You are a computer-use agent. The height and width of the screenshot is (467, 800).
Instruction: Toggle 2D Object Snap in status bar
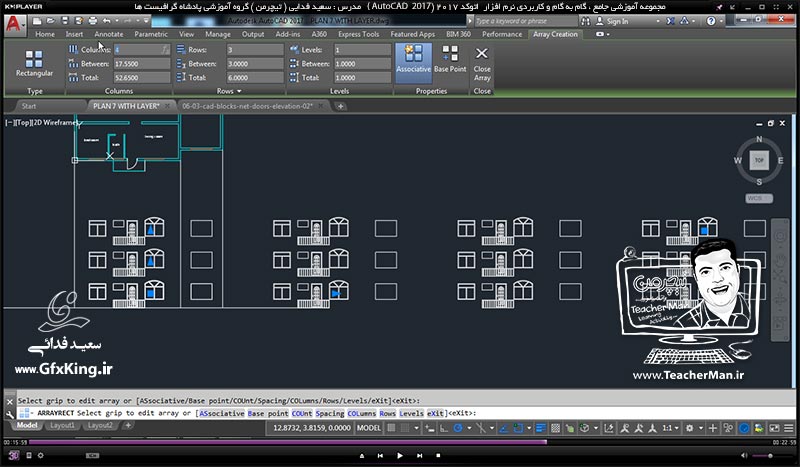point(518,428)
